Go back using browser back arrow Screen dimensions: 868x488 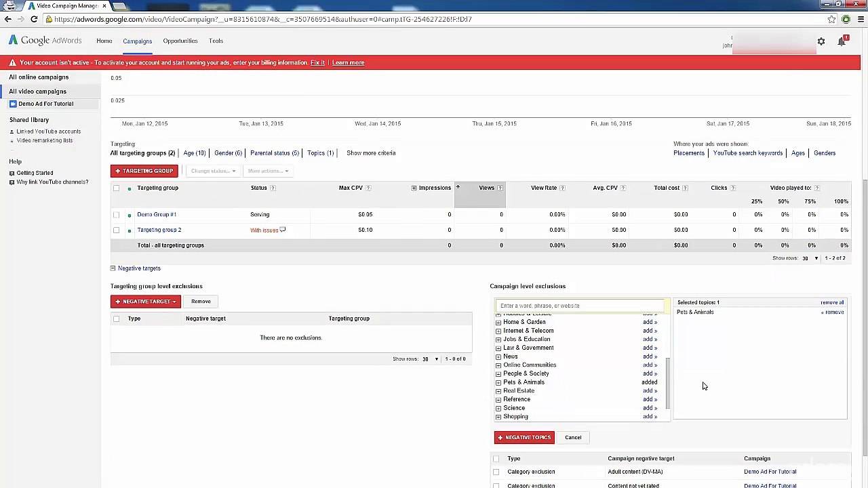[x=7, y=19]
